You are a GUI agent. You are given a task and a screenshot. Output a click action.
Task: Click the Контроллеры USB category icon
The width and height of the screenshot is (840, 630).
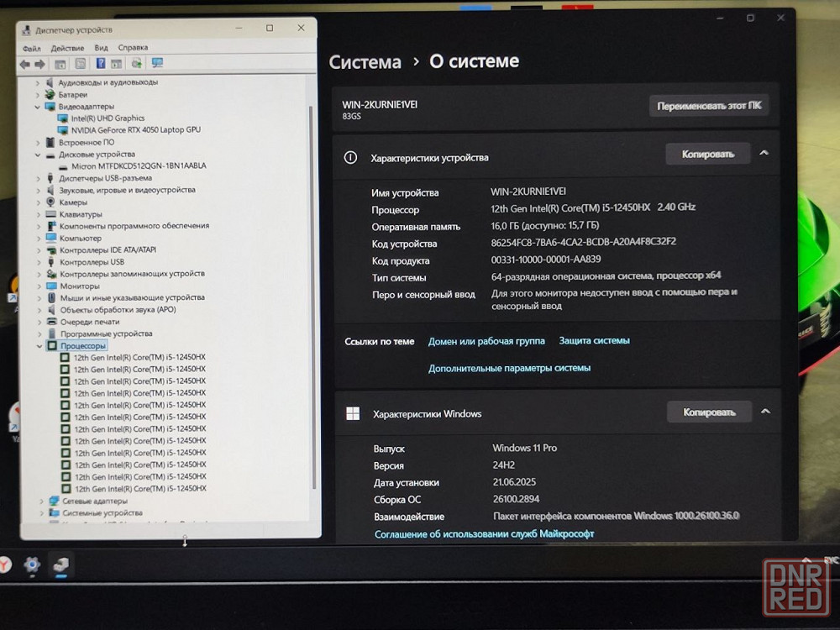tap(51, 262)
